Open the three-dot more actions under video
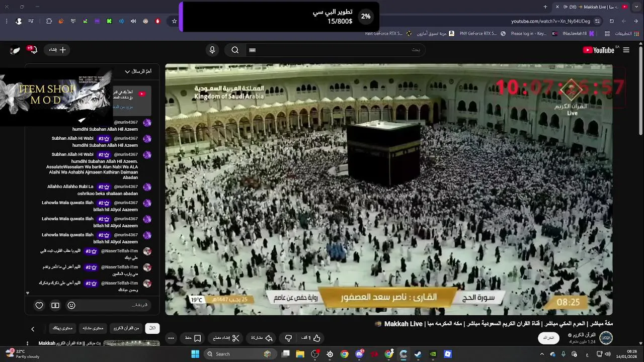Viewport: 644px width, 362px height. [171, 338]
